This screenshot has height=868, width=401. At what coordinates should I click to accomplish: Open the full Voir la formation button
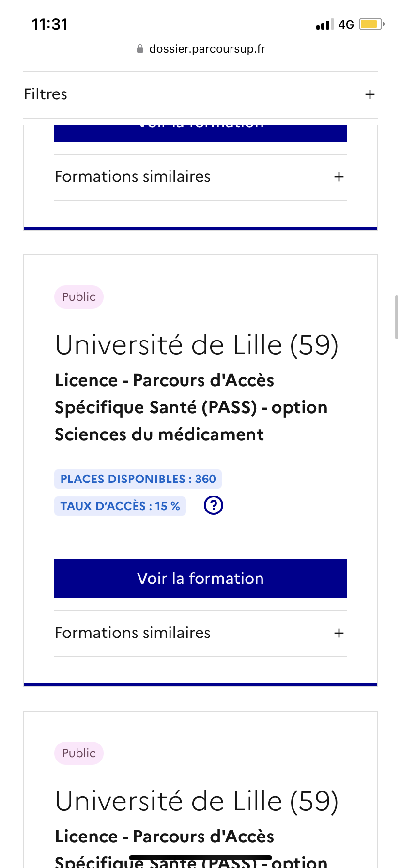(x=200, y=579)
